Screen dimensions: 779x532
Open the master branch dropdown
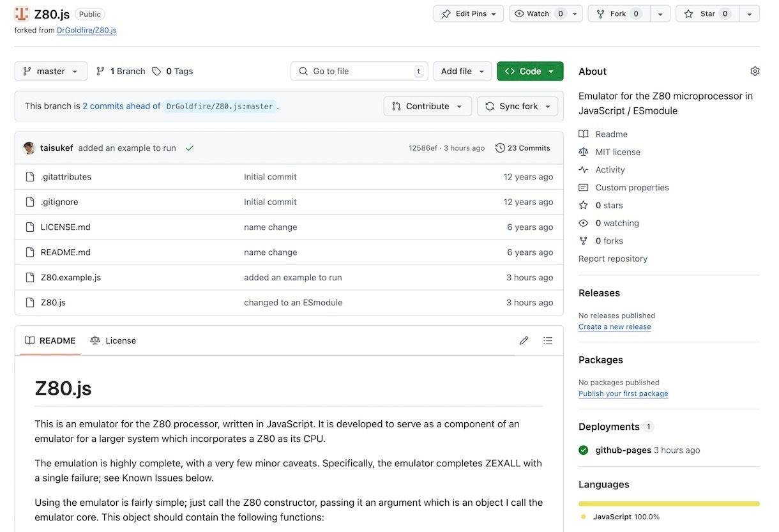tap(51, 72)
